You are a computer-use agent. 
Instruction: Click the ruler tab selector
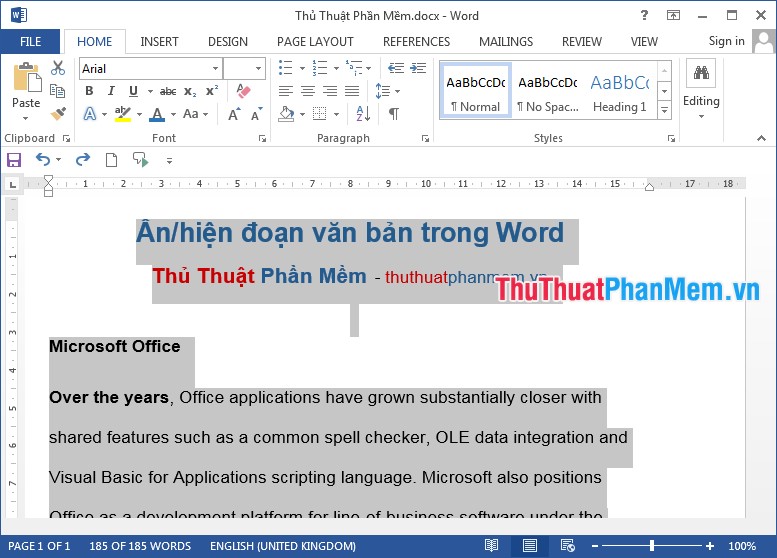[13, 184]
